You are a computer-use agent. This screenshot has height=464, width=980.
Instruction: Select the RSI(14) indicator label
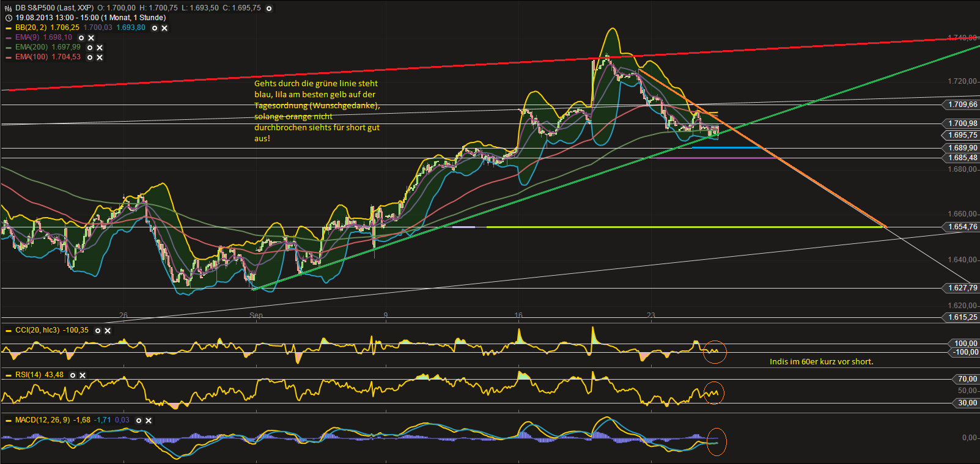point(28,375)
